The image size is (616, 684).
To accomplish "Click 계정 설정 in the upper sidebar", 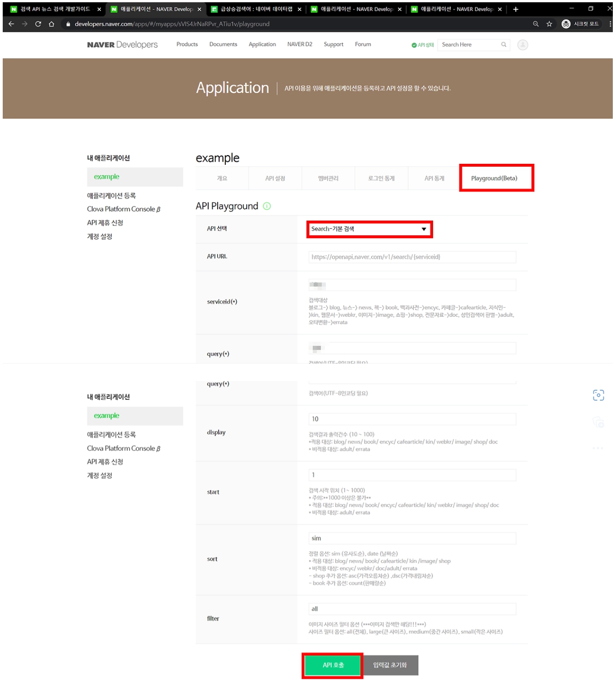I will (x=100, y=237).
